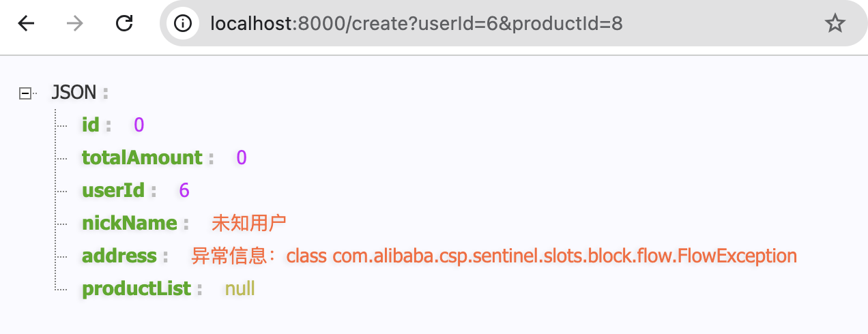Click the nickName value 未知用户
This screenshot has height=334, width=868.
(248, 223)
